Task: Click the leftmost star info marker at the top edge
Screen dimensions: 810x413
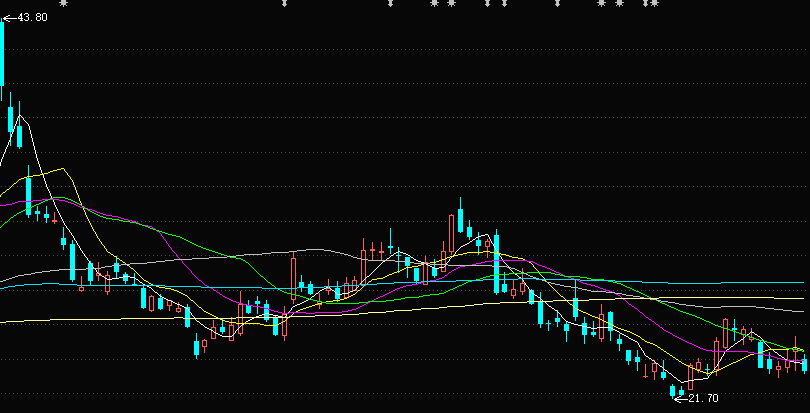Action: [64, 3]
